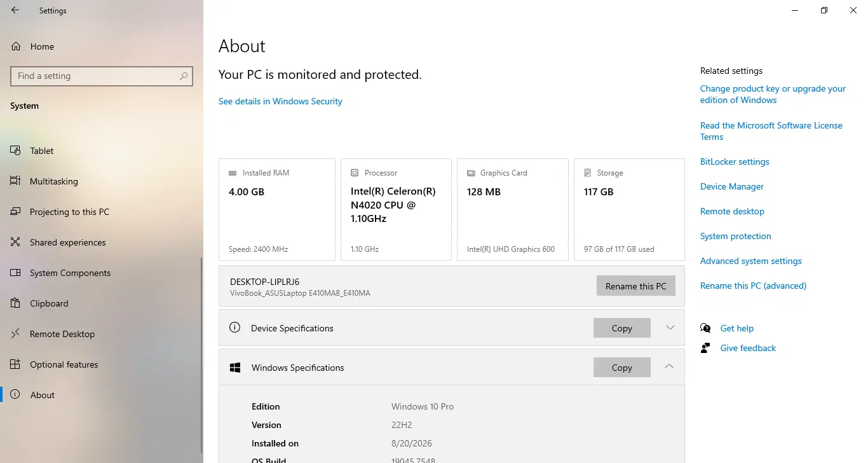Go to Multitasking settings
This screenshot has width=868, height=463.
coord(100,181)
